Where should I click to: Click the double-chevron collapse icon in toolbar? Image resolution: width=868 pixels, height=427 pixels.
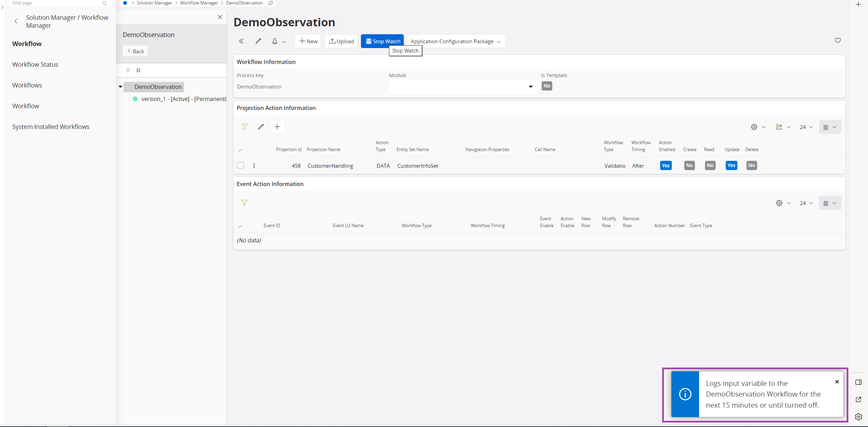pos(241,41)
